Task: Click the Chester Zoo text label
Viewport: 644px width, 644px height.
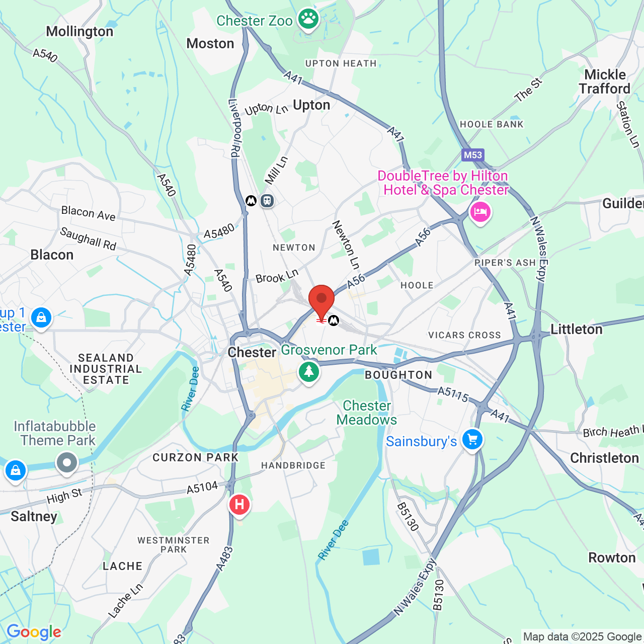Action: 255,21
